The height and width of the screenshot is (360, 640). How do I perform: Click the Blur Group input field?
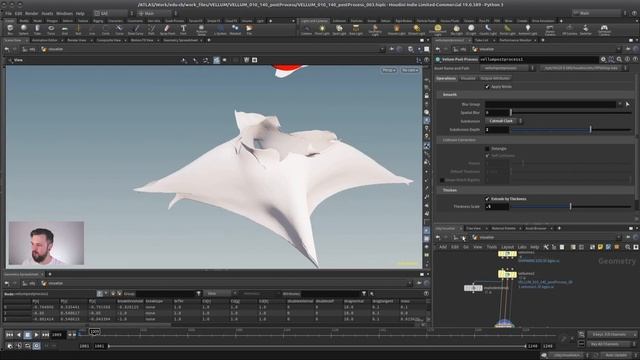[550, 104]
